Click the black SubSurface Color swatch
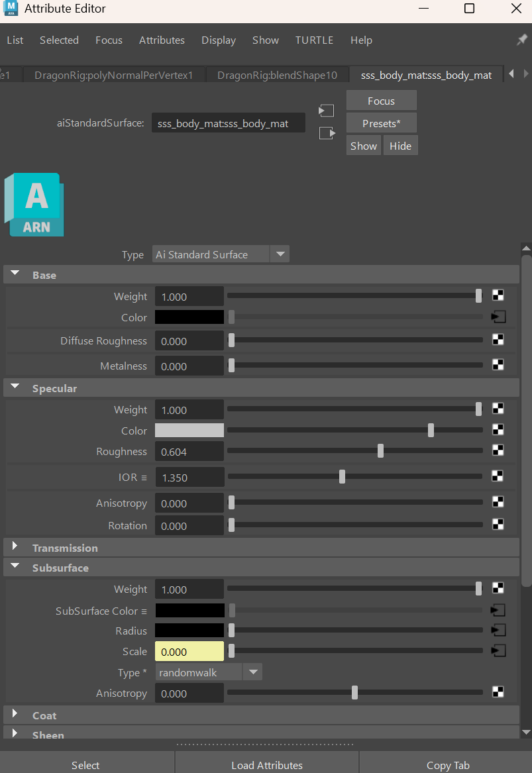The image size is (532, 773). coord(190,610)
